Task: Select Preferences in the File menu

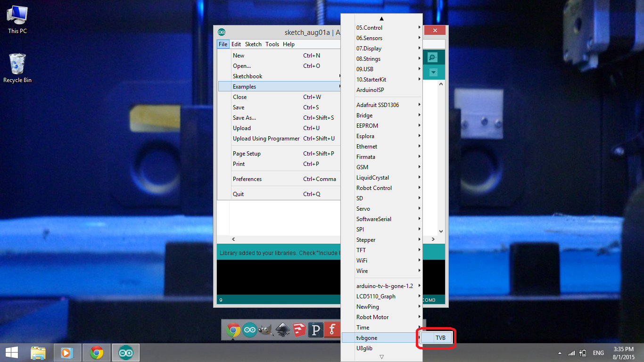Action: (x=246, y=179)
